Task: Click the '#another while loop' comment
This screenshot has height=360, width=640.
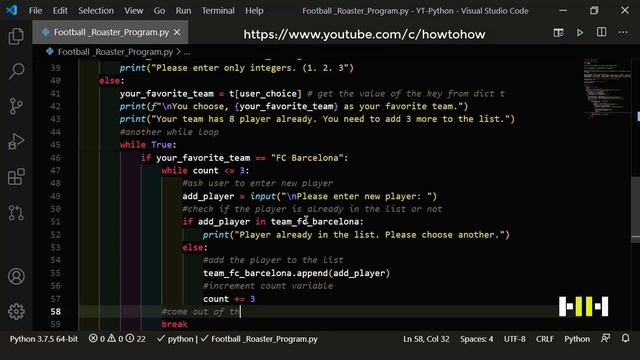Action: point(169,132)
